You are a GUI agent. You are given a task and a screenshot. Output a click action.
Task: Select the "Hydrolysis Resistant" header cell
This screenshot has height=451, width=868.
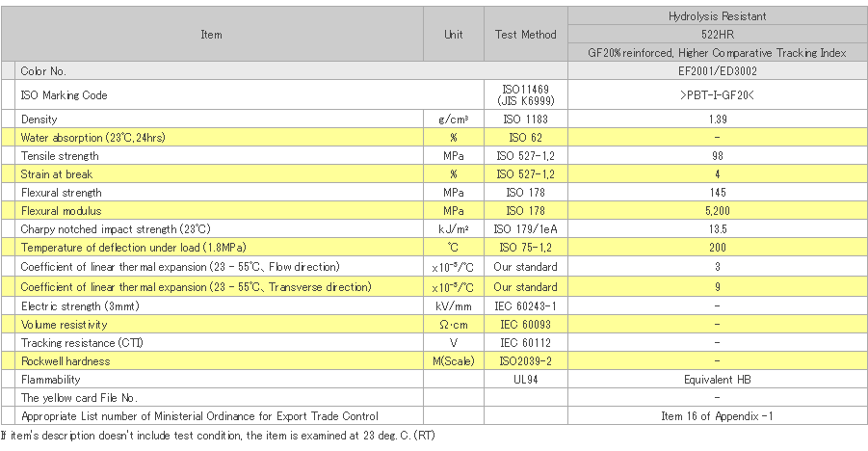718,16
